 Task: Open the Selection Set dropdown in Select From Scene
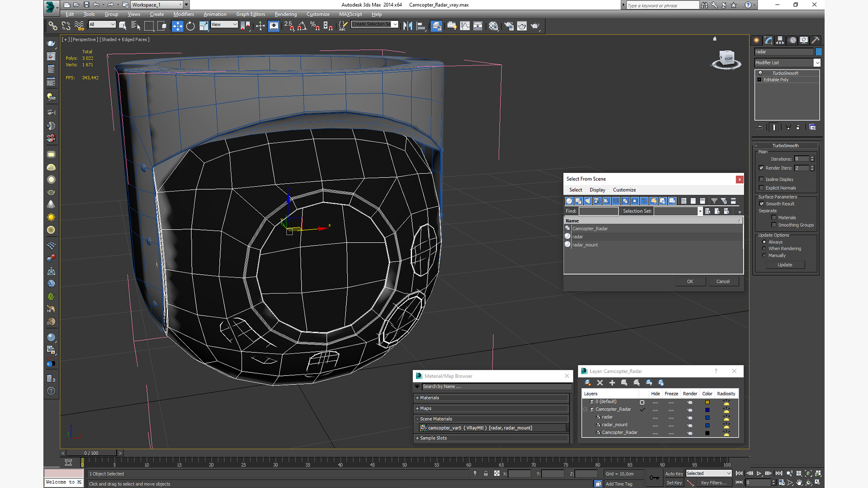click(700, 211)
